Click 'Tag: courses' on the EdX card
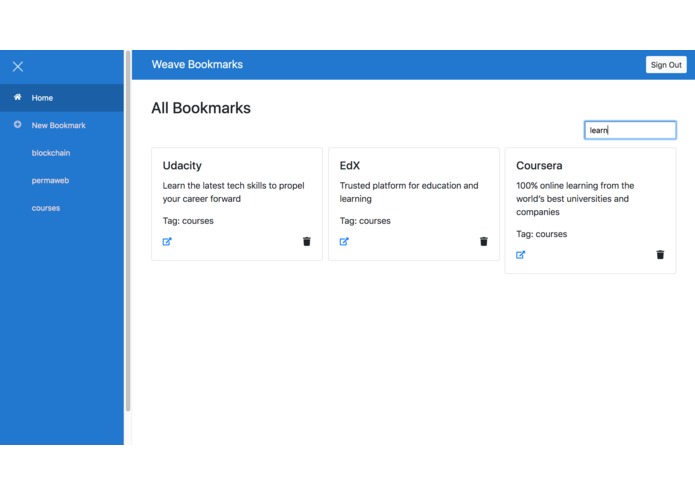 pos(365,221)
